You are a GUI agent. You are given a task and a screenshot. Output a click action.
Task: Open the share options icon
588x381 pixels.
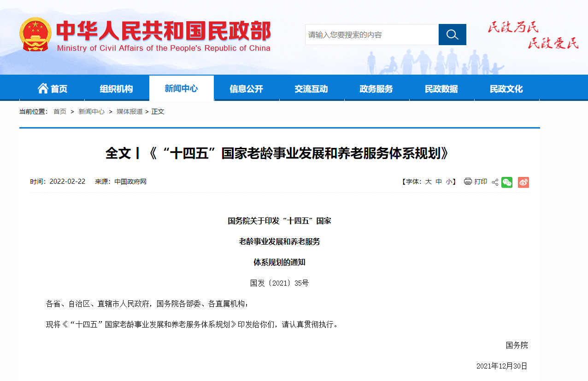(x=494, y=182)
